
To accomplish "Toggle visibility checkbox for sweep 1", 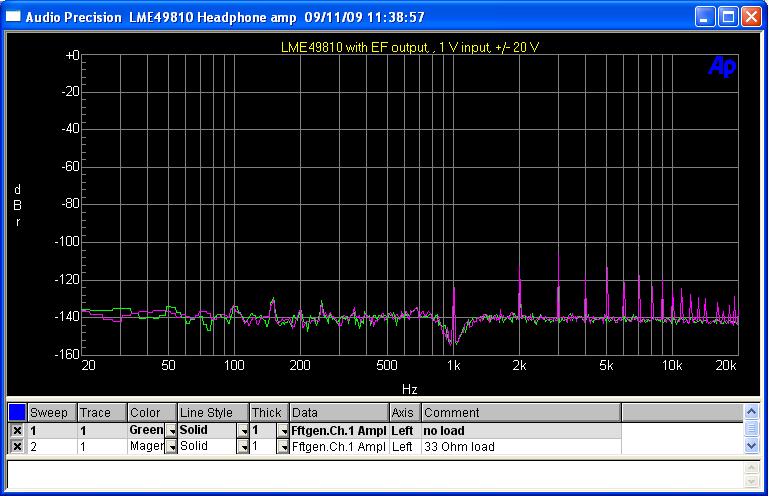I will (x=17, y=431).
